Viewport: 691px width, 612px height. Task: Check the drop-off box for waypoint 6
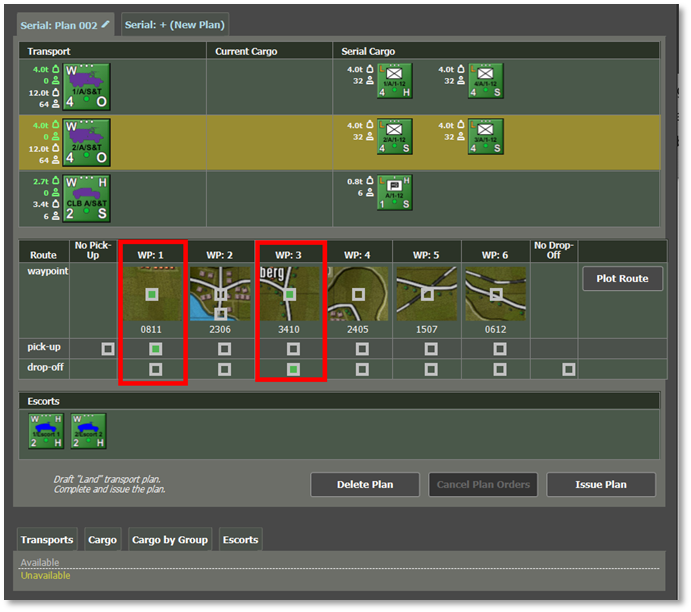tap(499, 369)
